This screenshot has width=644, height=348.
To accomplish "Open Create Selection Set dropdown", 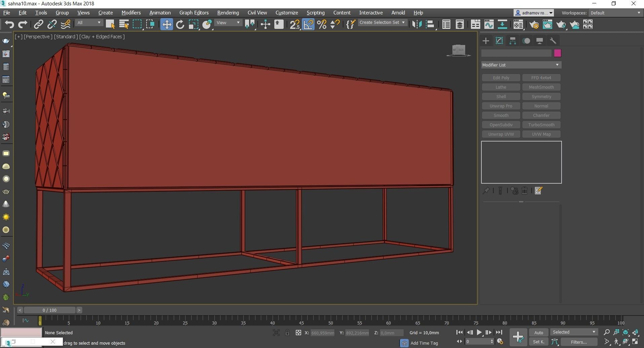I will coord(382,23).
